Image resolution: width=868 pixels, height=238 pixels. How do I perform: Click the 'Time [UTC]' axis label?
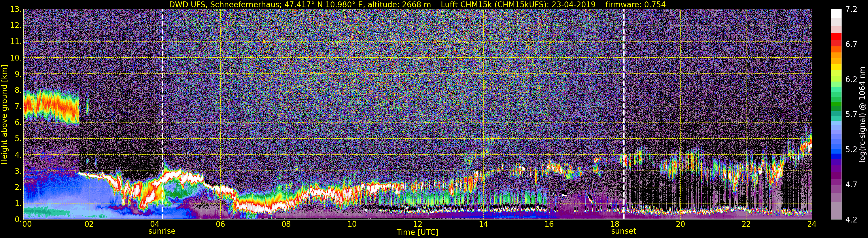(417, 232)
